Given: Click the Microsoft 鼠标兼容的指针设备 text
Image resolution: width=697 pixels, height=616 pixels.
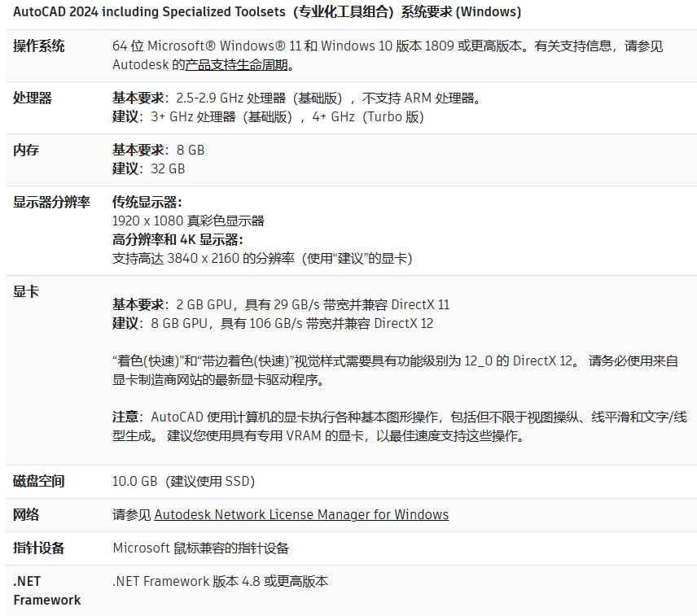Looking at the screenshot, I should pos(200,548).
